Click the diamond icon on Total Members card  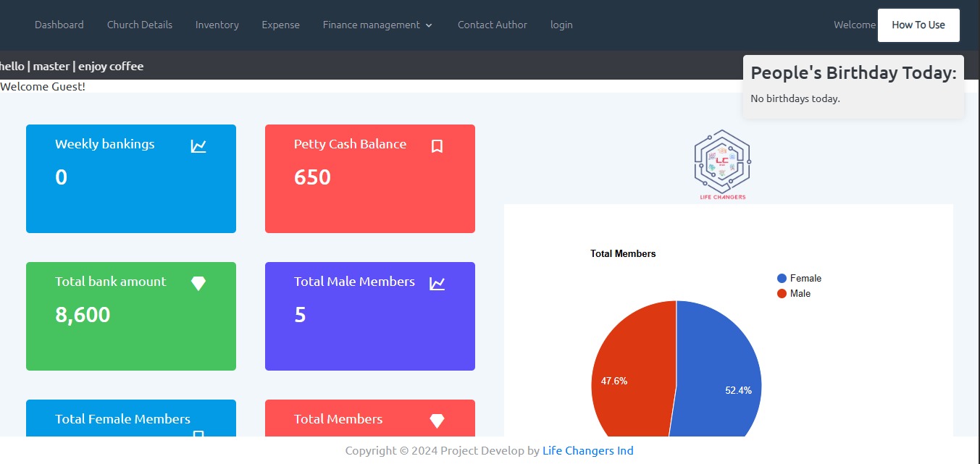[x=437, y=421]
